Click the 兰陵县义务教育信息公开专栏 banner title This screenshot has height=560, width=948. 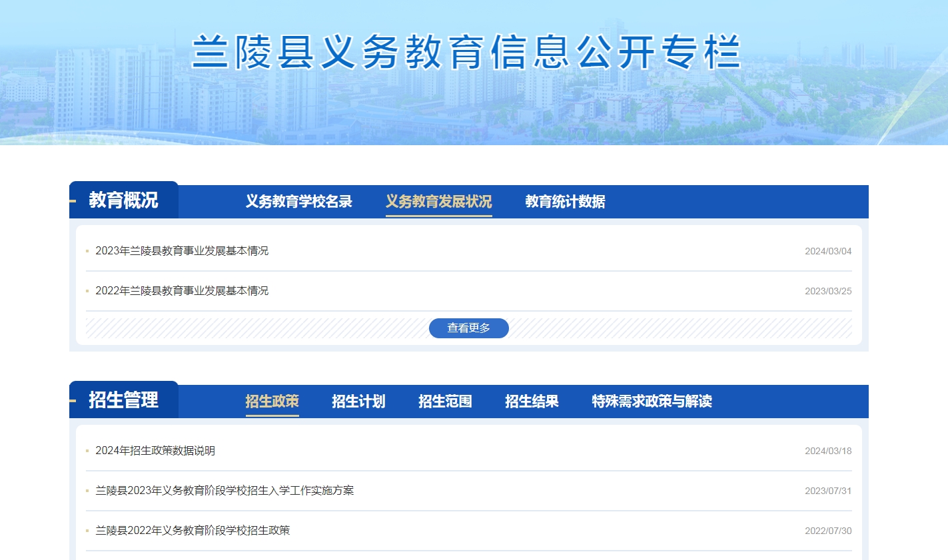coord(466,52)
